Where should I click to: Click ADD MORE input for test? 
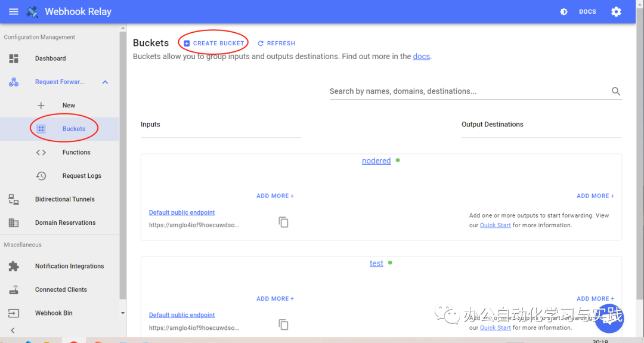pyautogui.click(x=275, y=299)
